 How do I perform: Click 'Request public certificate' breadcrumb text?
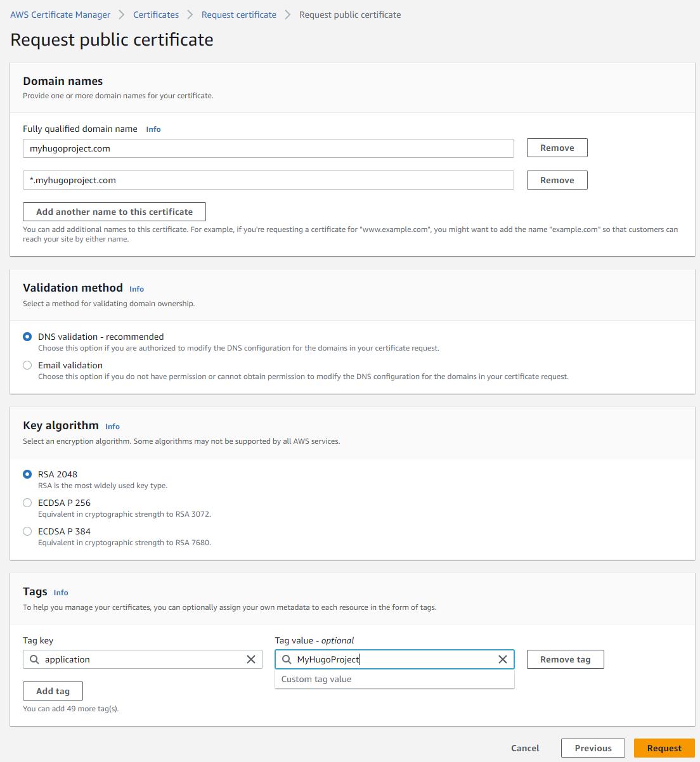350,15
